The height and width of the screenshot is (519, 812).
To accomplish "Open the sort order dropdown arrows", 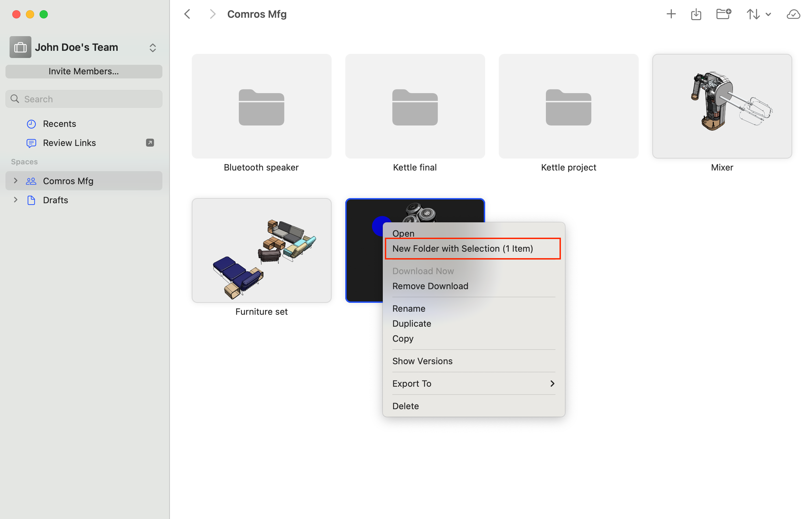I will point(759,14).
